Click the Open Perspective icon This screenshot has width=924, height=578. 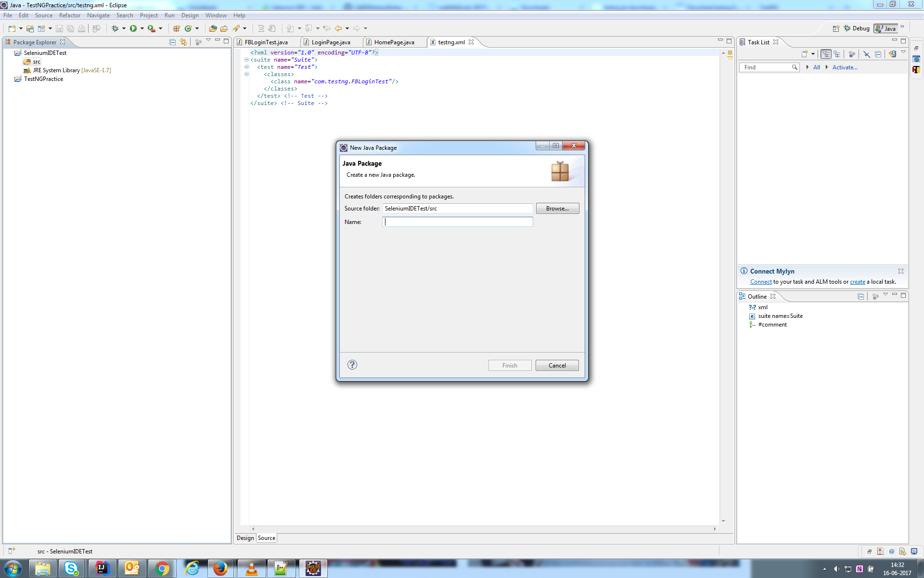836,29
